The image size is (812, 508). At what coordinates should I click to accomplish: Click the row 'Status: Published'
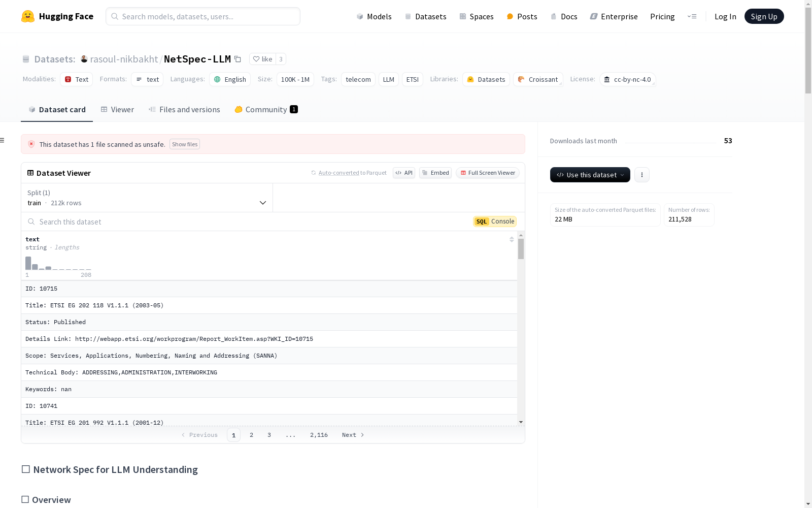click(x=269, y=322)
